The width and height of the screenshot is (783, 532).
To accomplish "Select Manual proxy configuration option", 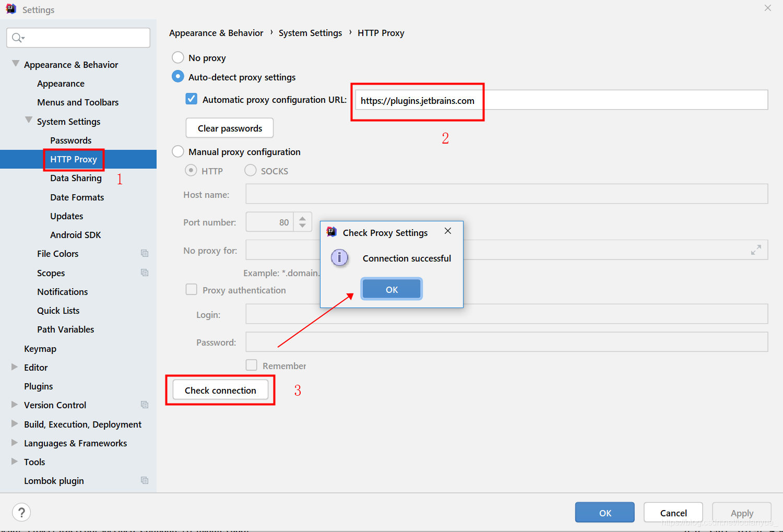I will [178, 151].
